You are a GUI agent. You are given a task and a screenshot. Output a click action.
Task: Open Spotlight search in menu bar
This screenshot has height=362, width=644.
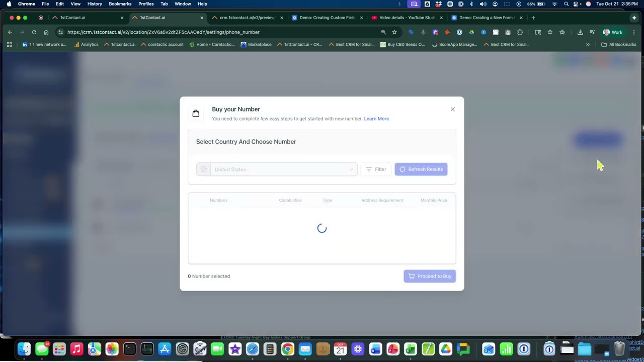[x=566, y=4]
